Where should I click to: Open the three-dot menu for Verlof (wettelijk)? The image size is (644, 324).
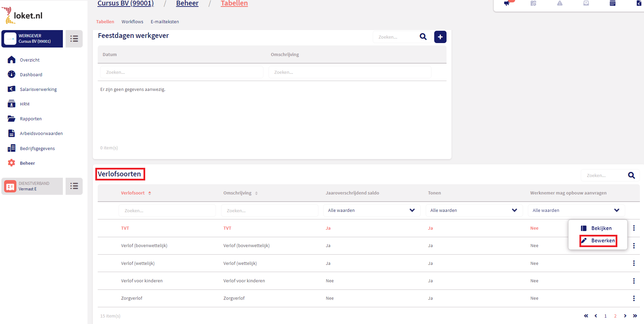(x=634, y=263)
